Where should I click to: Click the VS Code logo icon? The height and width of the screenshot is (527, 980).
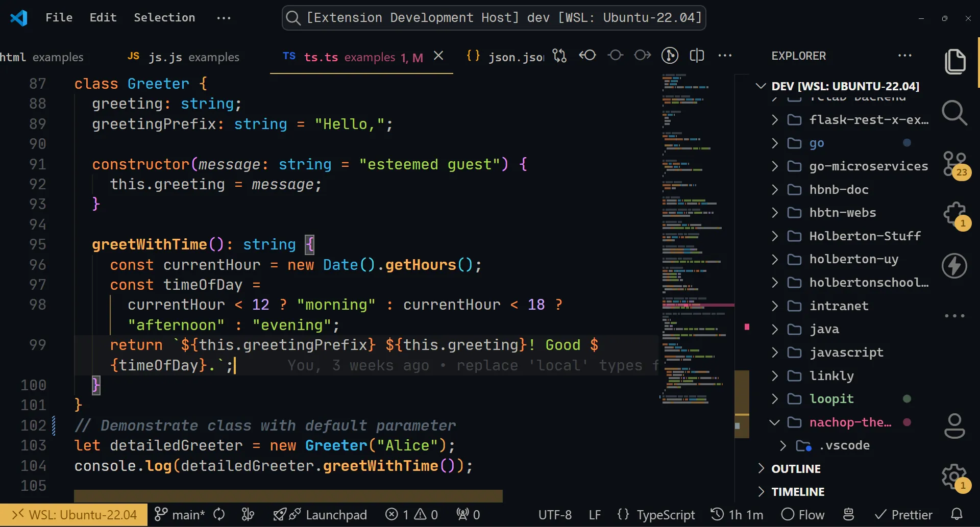[x=19, y=18]
